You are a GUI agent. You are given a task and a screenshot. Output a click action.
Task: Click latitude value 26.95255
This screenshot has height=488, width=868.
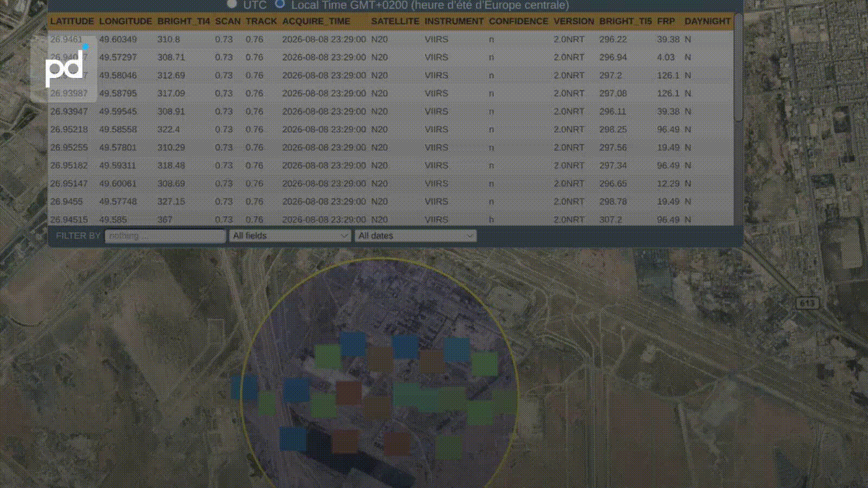coord(69,147)
